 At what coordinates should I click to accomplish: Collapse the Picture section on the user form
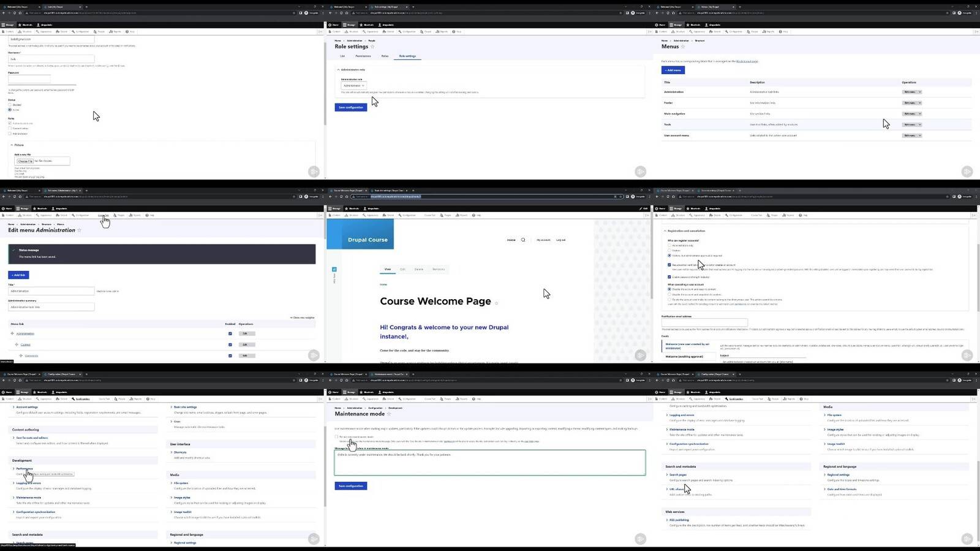18,145
